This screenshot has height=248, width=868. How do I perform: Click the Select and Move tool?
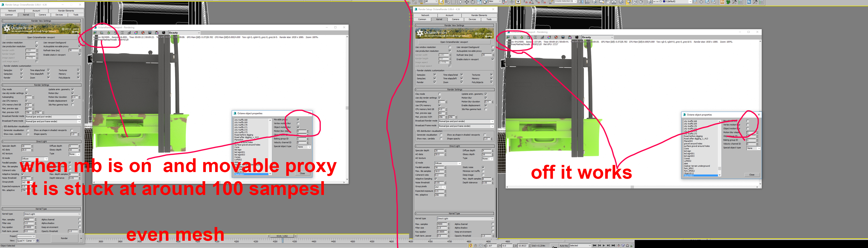tap(467, 2)
